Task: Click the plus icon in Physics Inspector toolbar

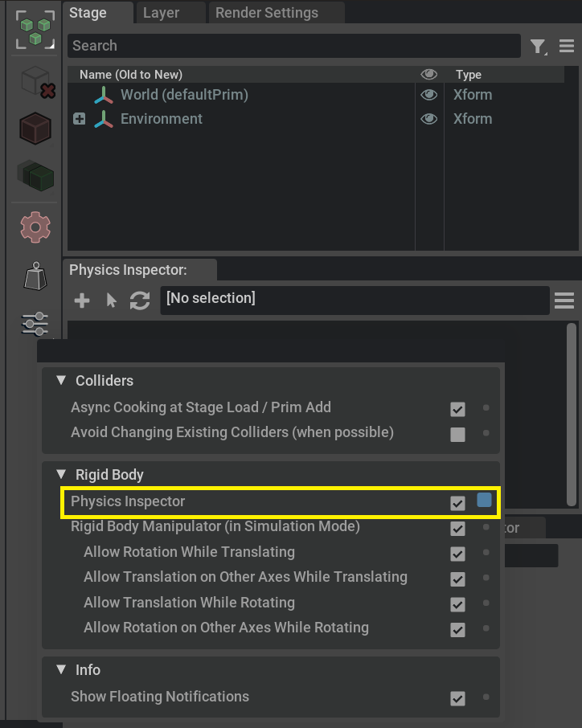Action: click(x=81, y=301)
